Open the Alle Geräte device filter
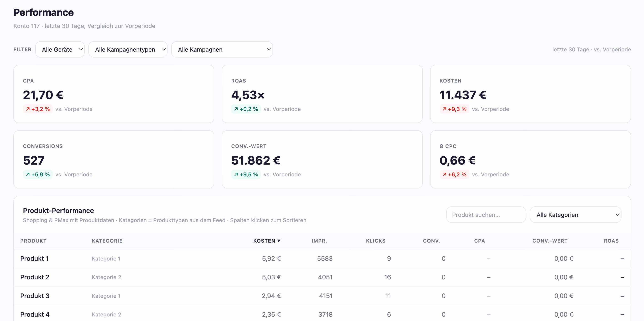The height and width of the screenshot is (321, 644). pos(60,49)
